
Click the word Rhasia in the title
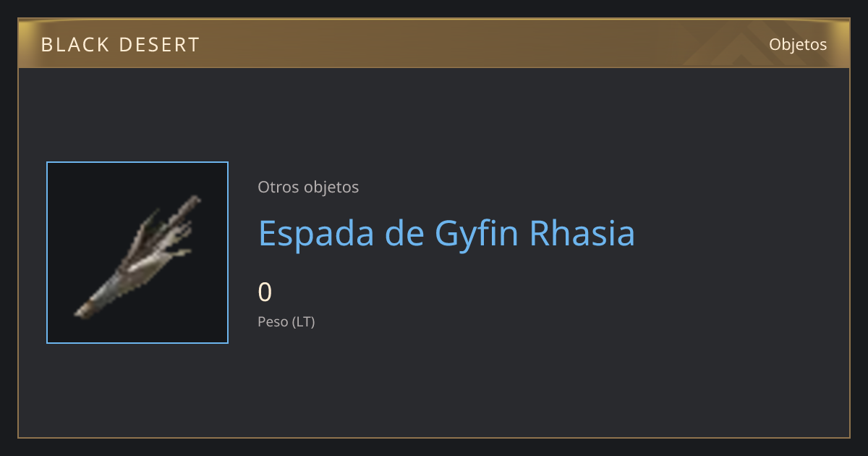(x=582, y=233)
